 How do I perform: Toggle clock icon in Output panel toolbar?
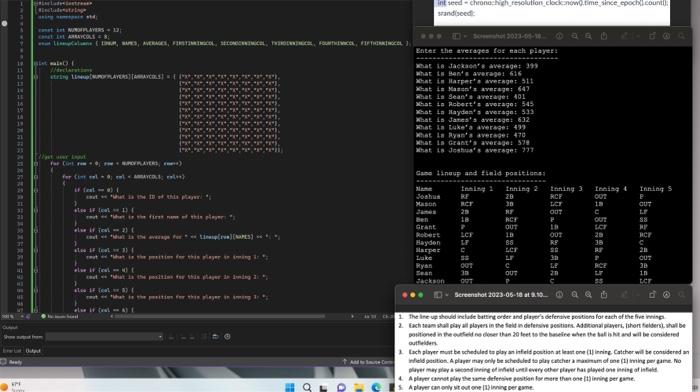[227, 337]
